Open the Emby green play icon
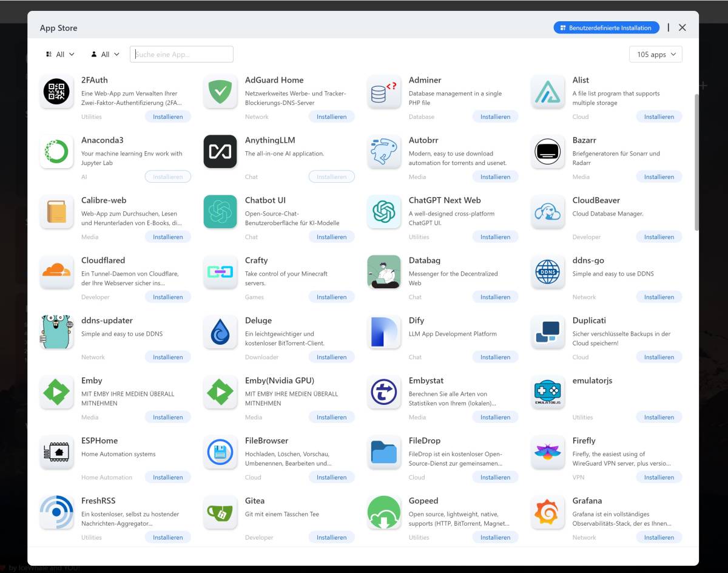Screen dimensions: 728x573 pyautogui.click(x=56, y=392)
